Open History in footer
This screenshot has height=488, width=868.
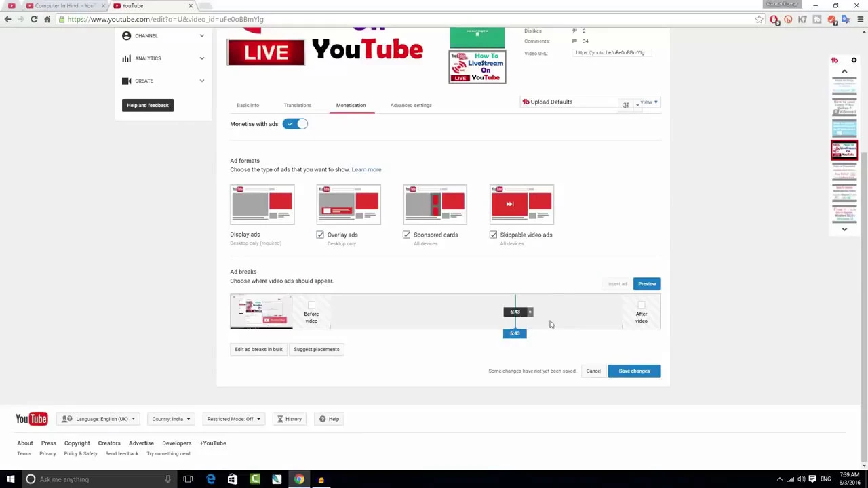click(289, 419)
